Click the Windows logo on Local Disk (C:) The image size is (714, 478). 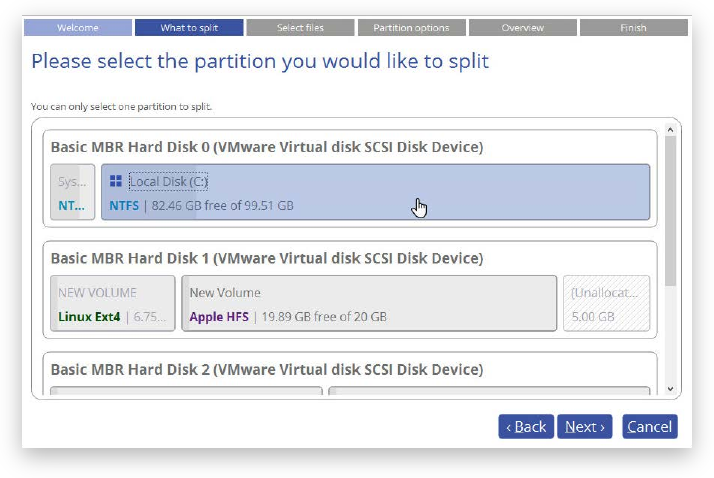(116, 181)
